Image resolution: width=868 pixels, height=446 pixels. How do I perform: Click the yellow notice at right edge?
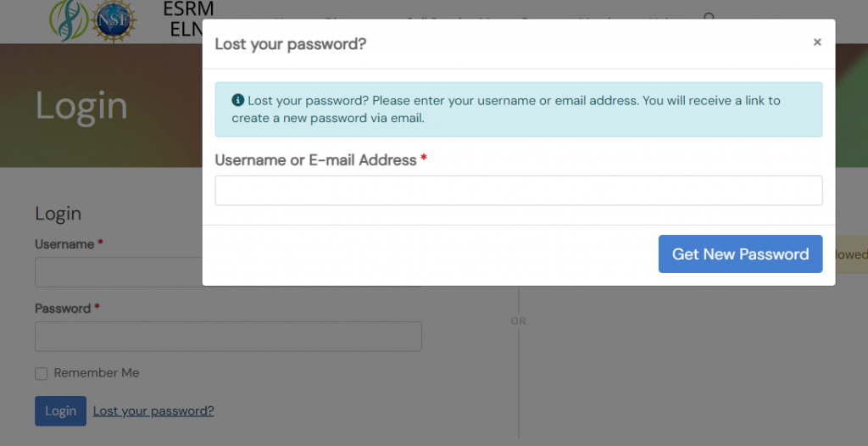click(851, 254)
